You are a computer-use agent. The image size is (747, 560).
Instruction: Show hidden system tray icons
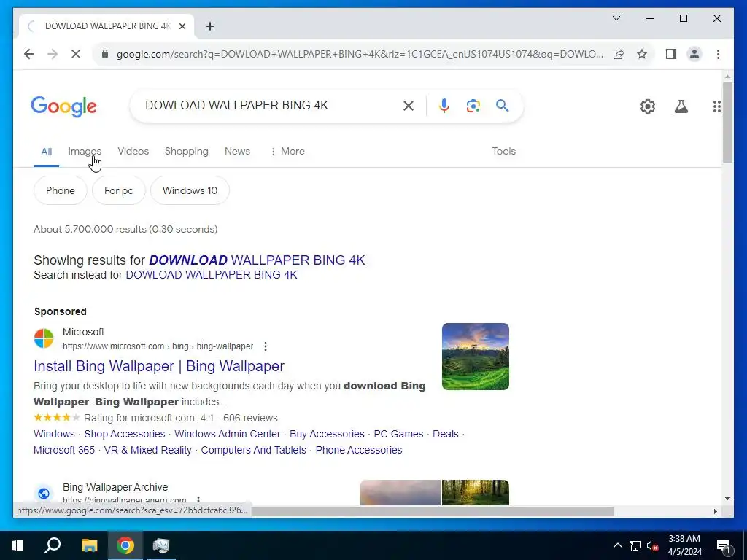[x=617, y=545]
